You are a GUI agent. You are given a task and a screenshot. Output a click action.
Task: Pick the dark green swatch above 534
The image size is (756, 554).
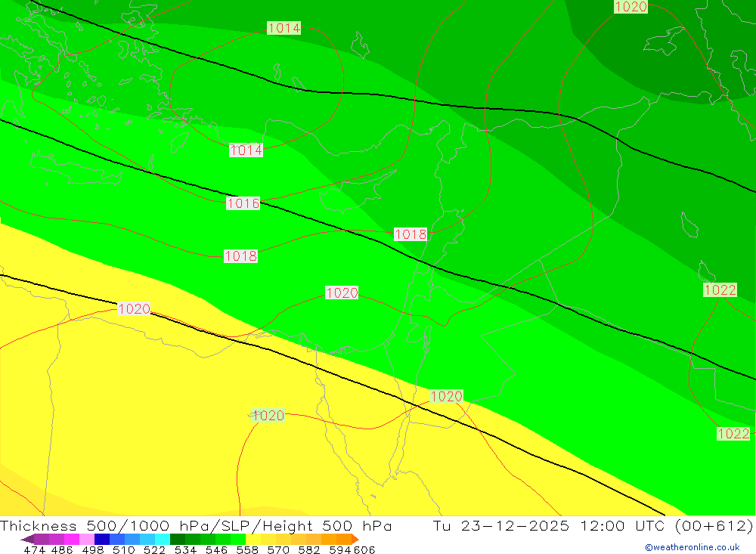(178, 540)
